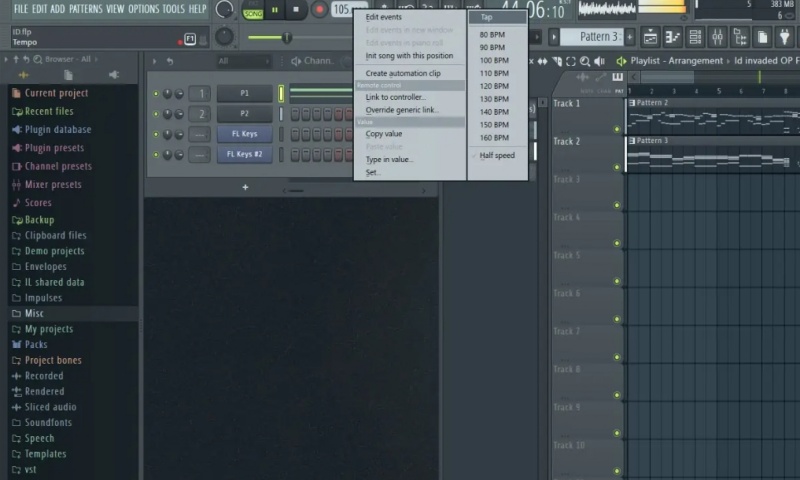Open the VIEW menu
The height and width of the screenshot is (480, 800).
point(115,9)
